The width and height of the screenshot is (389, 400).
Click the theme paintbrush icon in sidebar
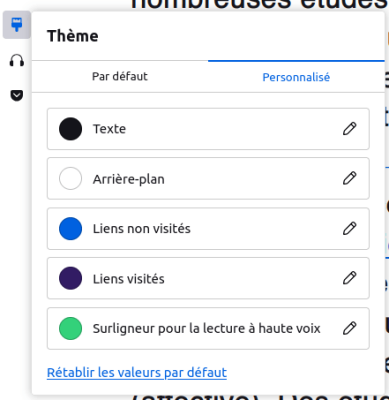(x=17, y=25)
